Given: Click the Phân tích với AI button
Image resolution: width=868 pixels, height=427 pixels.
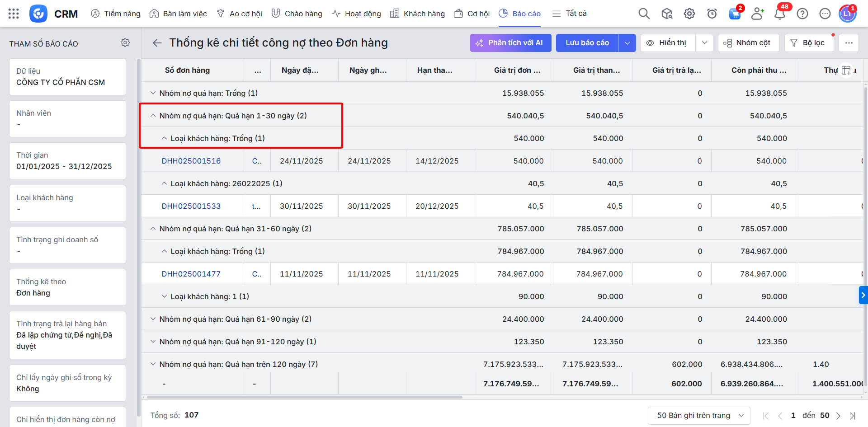Looking at the screenshot, I should (x=510, y=43).
